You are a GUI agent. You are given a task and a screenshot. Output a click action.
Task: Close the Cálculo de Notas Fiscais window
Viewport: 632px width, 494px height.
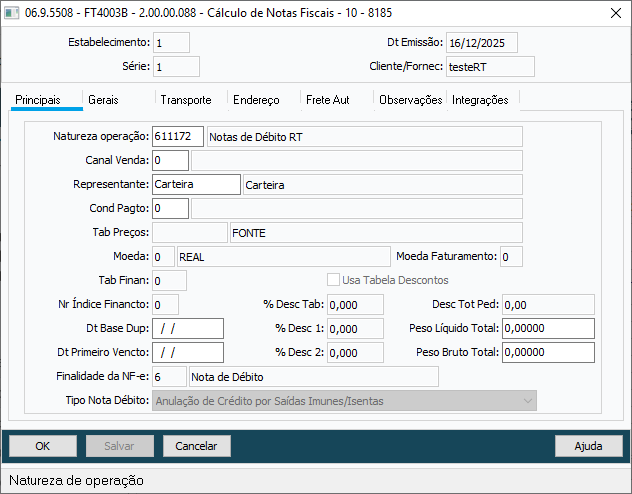click(x=615, y=13)
